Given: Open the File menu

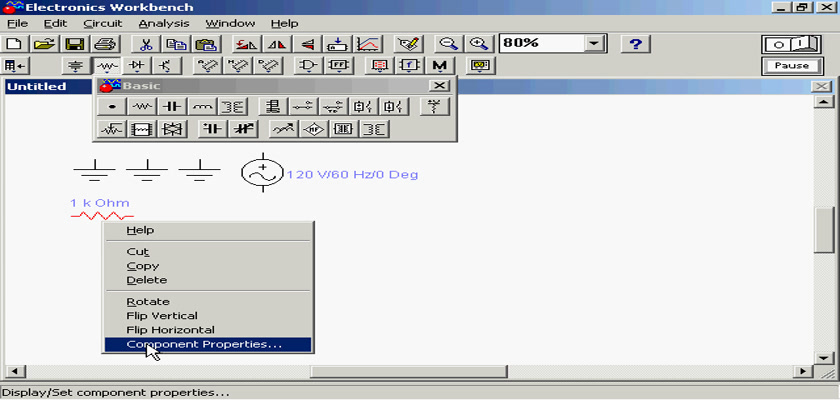Looking at the screenshot, I should [x=18, y=24].
